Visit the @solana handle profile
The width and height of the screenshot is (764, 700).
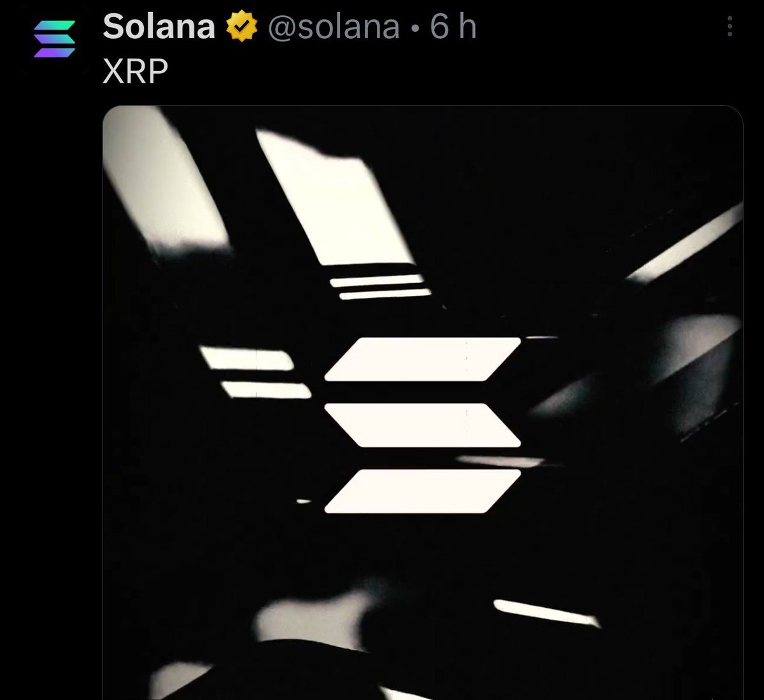tap(334, 27)
